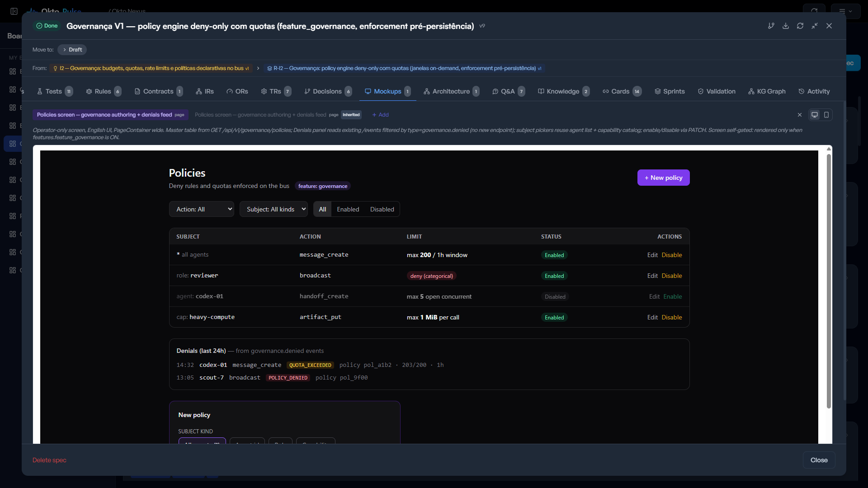
Task: Switch mockup preview to desktop view
Action: 815,115
